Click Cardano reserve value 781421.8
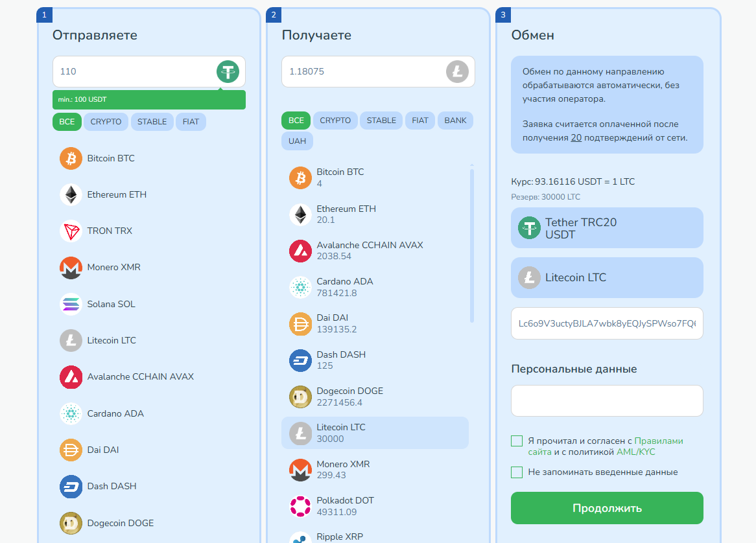Screen dimensions: 756x543 tap(337, 293)
